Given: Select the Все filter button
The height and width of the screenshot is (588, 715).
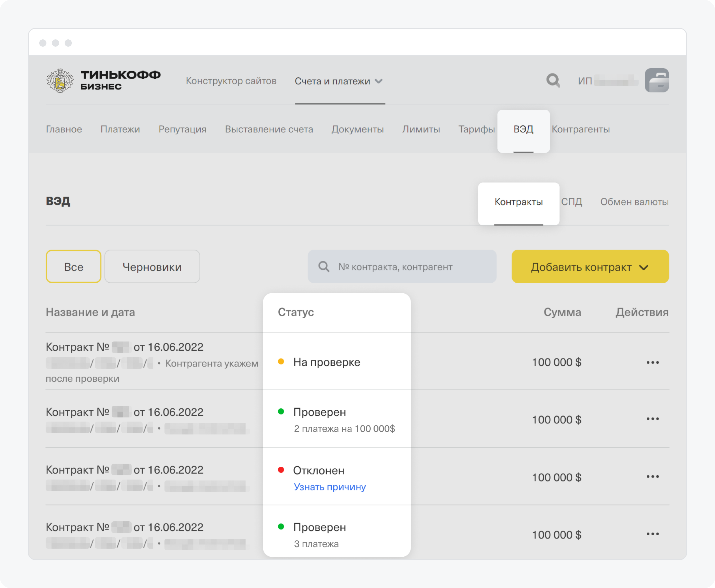Looking at the screenshot, I should point(74,267).
